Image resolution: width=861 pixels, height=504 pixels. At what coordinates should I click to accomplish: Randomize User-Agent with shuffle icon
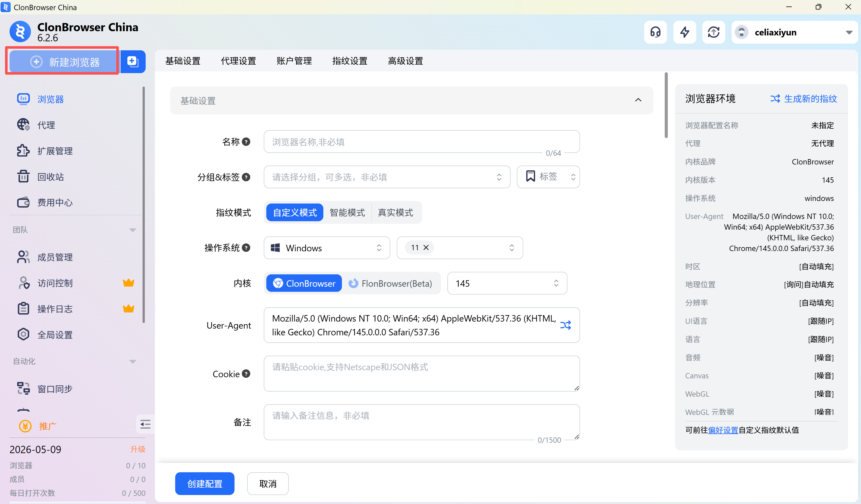pyautogui.click(x=565, y=325)
